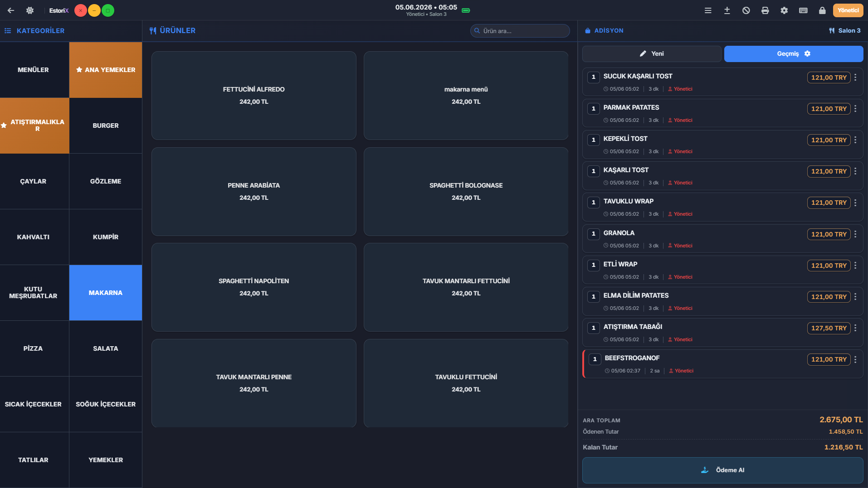
Task: Click the plus/minus icon in the top toolbar
Action: [x=727, y=10]
